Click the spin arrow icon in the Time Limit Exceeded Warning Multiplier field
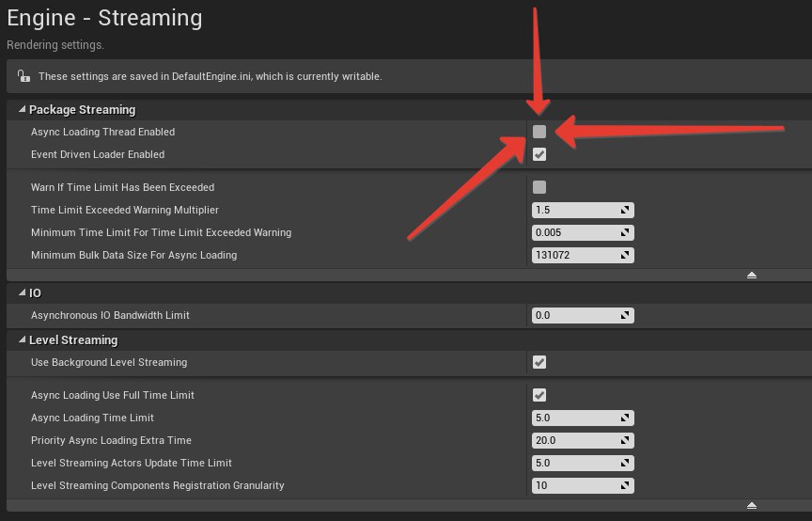 [x=625, y=210]
